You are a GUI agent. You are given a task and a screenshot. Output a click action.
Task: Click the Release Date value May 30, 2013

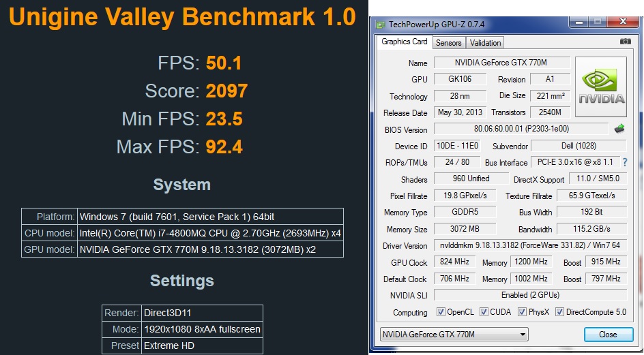[x=460, y=112]
